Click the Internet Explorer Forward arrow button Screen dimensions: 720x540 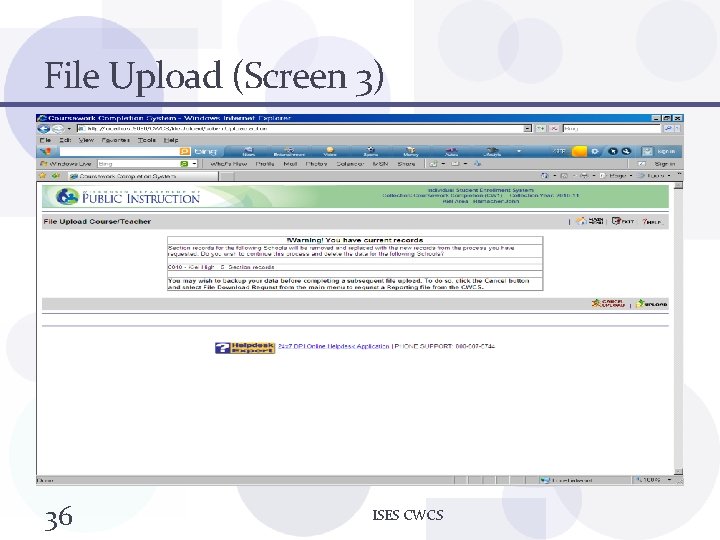(57, 129)
